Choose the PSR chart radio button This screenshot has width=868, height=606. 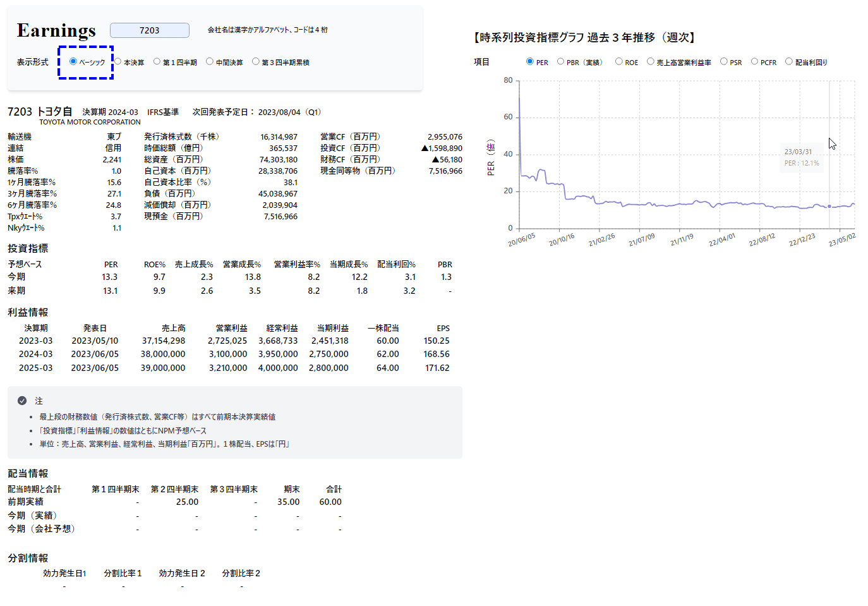724,61
